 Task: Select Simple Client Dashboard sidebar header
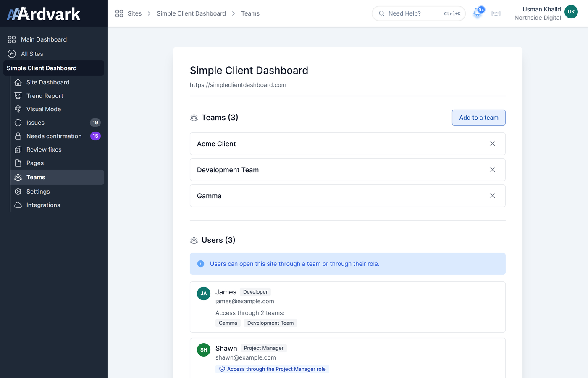pyautogui.click(x=54, y=68)
